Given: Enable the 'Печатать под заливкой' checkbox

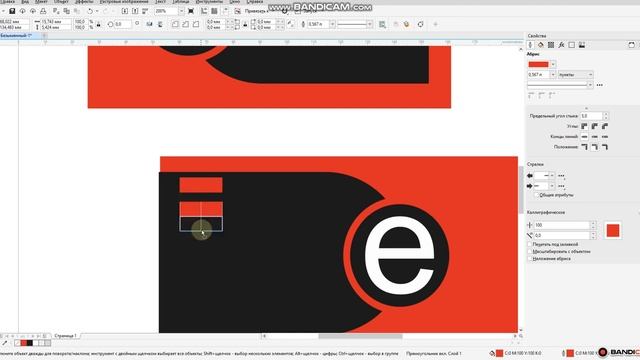Looking at the screenshot, I should (530, 244).
